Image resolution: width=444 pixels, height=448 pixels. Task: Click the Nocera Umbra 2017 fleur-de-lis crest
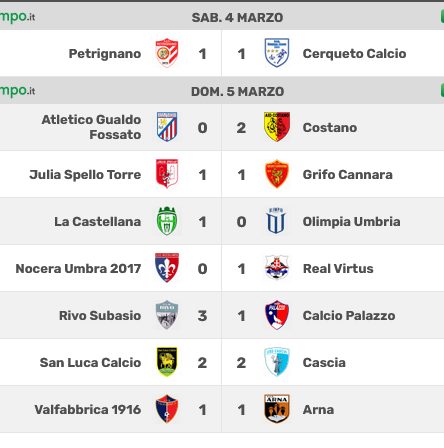167,268
